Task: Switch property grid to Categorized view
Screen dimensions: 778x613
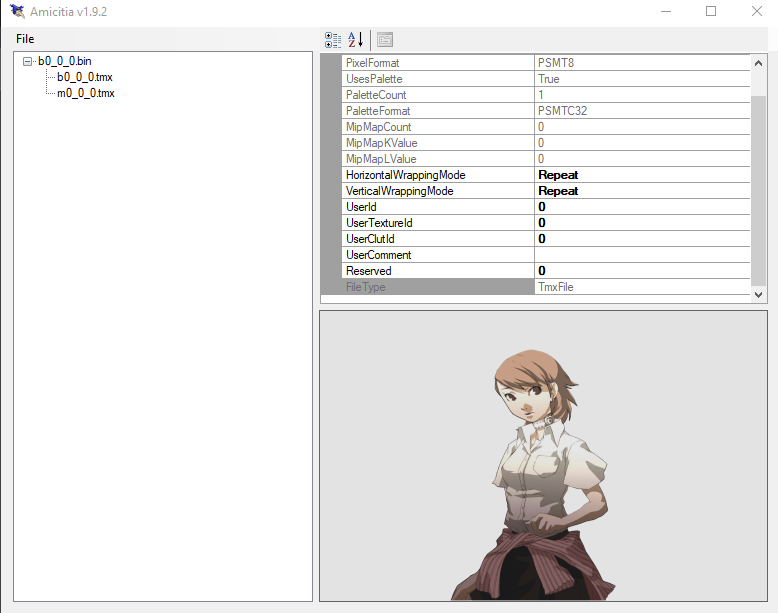Action: click(333, 40)
